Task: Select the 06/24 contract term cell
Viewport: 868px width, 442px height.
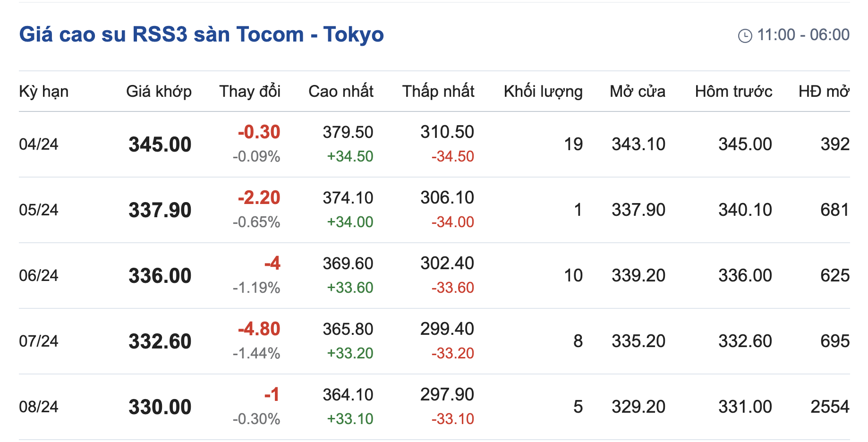Action: pyautogui.click(x=39, y=275)
